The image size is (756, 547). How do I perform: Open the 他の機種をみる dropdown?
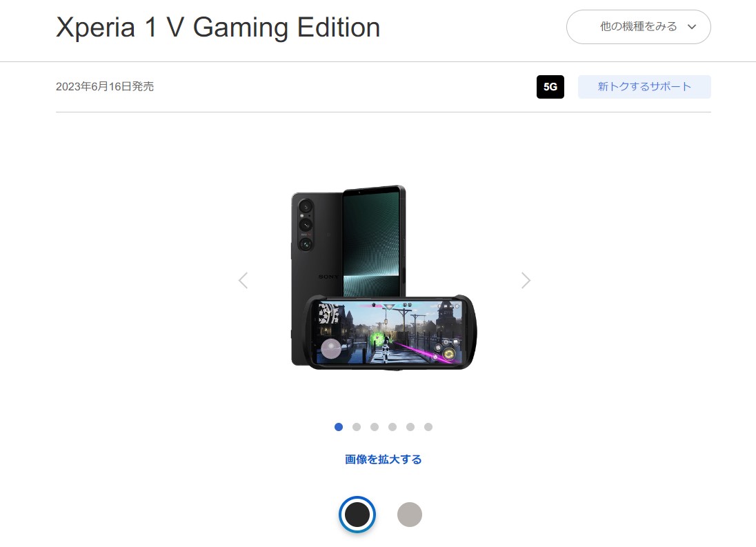coord(638,27)
